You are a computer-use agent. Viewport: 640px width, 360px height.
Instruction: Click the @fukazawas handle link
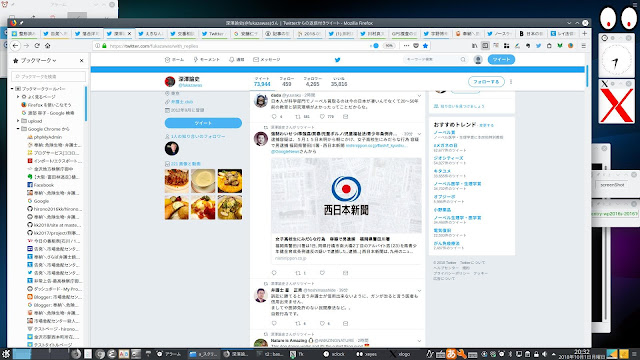pyautogui.click(x=190, y=85)
